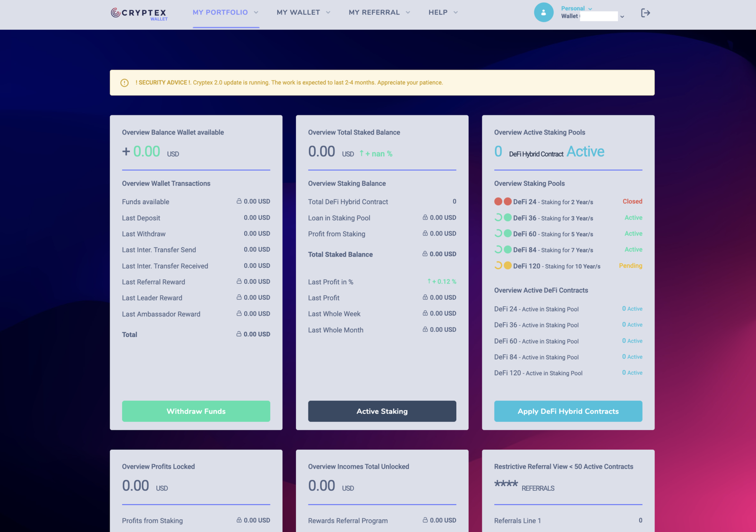Click the Cryptex Wallet logo
This screenshot has width=756, height=532.
coord(139,14)
